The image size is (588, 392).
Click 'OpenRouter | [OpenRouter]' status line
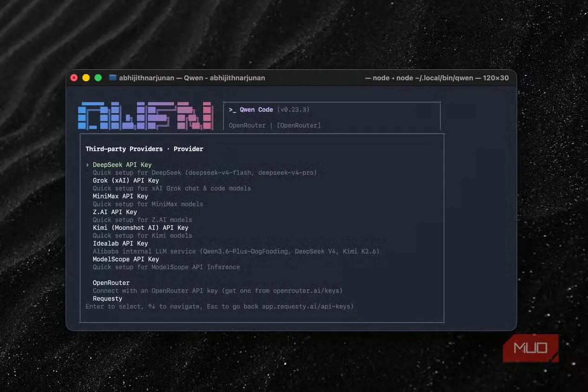275,125
